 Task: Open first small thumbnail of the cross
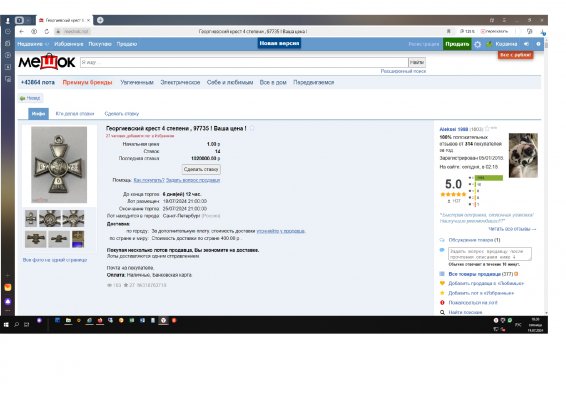click(x=31, y=218)
